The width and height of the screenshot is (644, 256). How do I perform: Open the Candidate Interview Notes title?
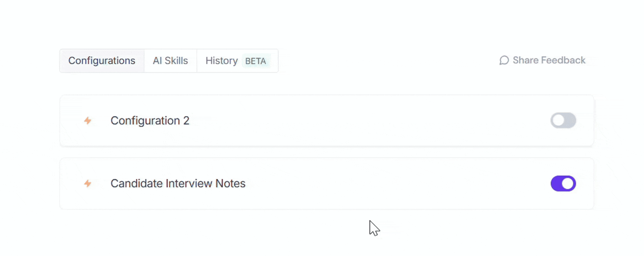click(178, 183)
